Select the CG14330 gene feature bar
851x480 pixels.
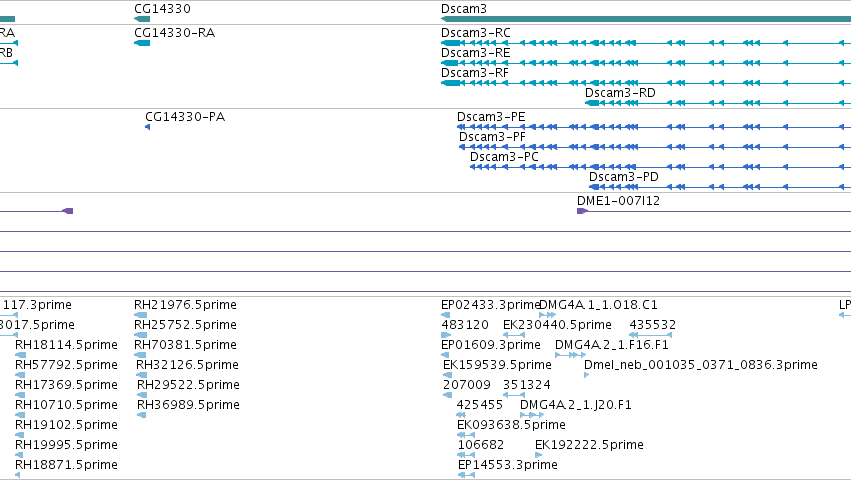(142, 19)
